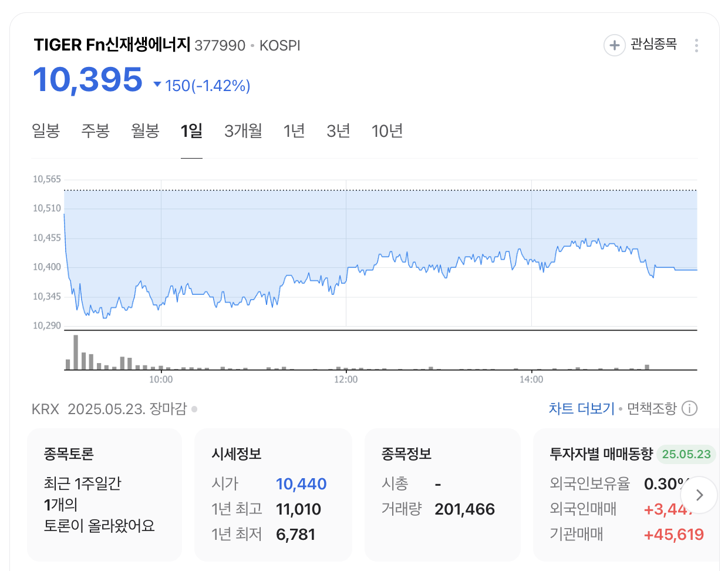This screenshot has height=571, width=728.
Task: Select the 주봉 weekly chart view
Action: click(96, 131)
